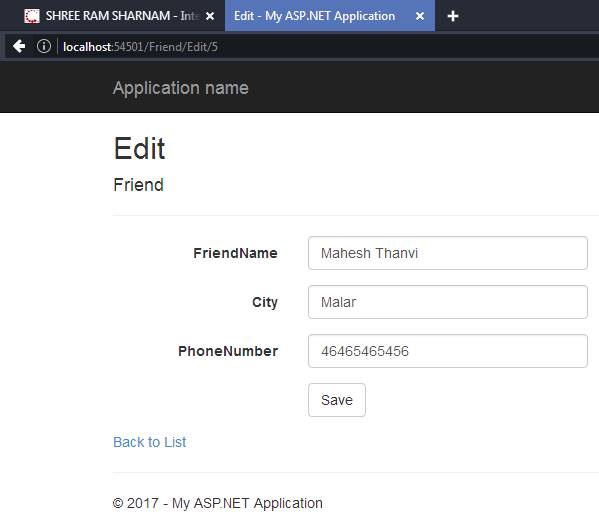Click the Edit page heading

click(139, 148)
